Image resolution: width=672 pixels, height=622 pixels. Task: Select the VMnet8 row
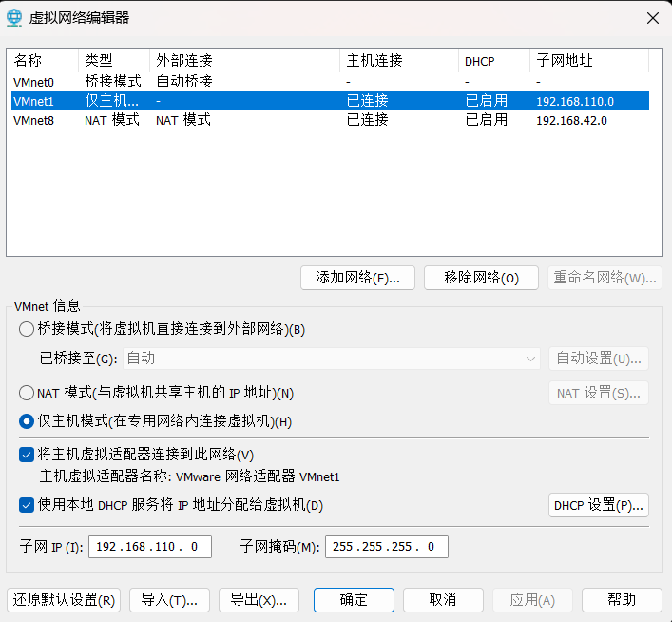(x=330, y=120)
